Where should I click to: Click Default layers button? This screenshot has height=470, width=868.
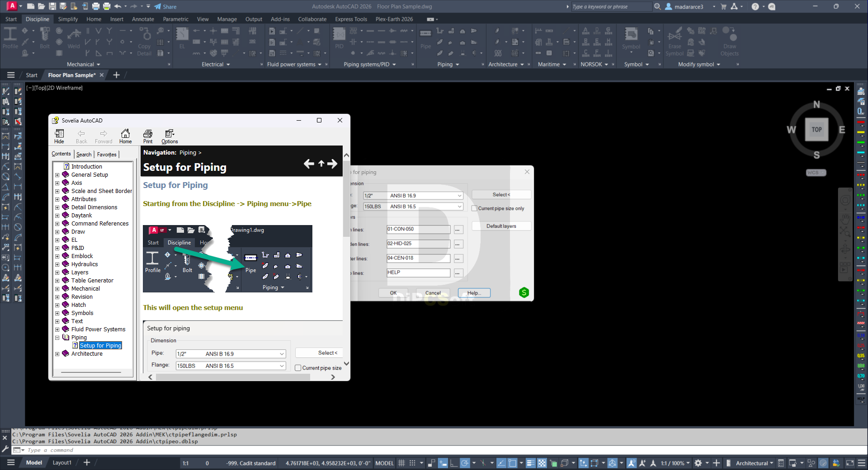pos(501,226)
